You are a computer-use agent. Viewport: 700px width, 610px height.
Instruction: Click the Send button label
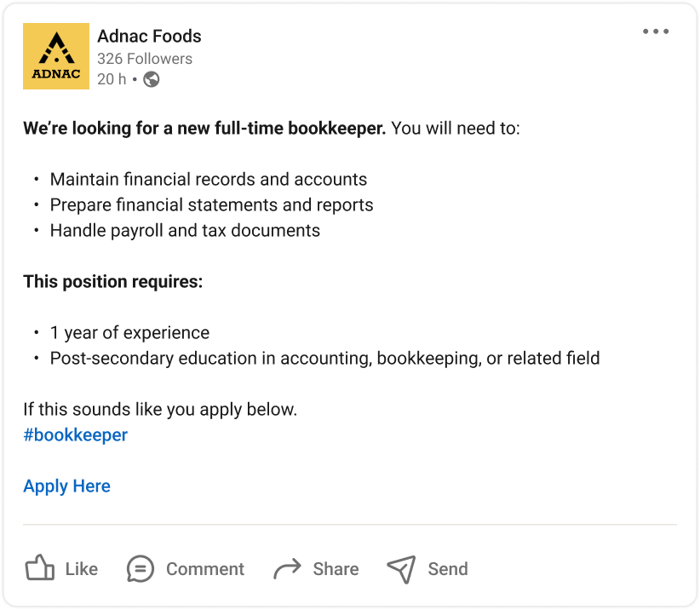(x=447, y=569)
